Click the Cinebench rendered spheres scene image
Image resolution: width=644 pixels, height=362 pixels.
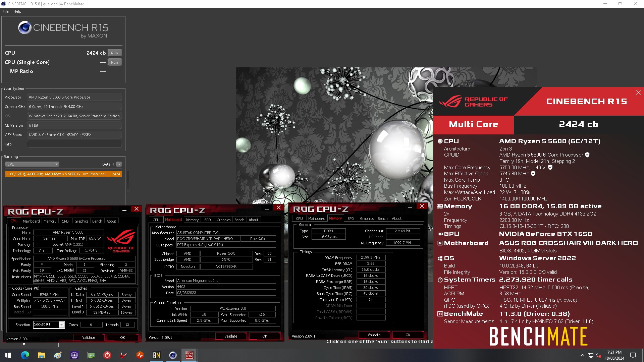click(x=334, y=135)
